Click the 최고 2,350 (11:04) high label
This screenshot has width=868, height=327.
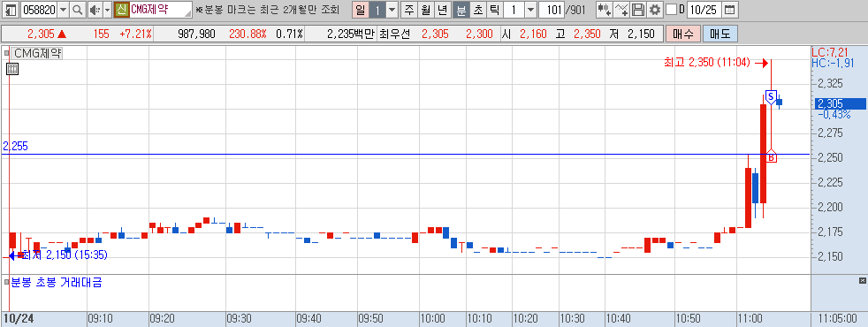click(706, 63)
